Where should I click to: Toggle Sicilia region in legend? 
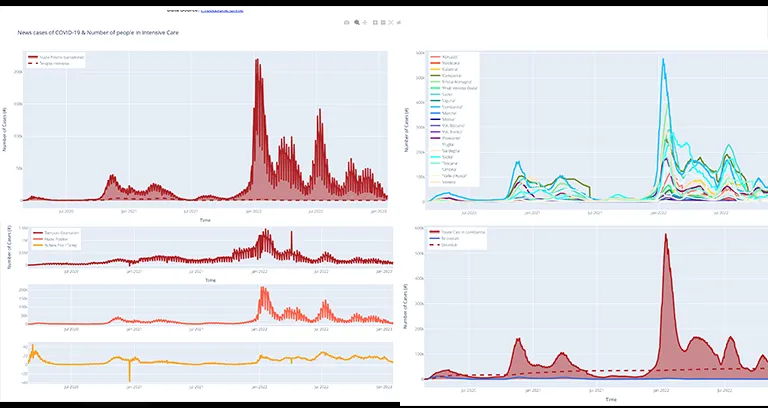[x=442, y=157]
